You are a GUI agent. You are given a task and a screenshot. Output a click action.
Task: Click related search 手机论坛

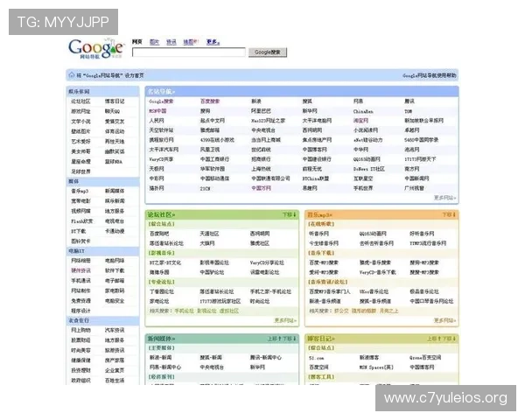(x=184, y=311)
